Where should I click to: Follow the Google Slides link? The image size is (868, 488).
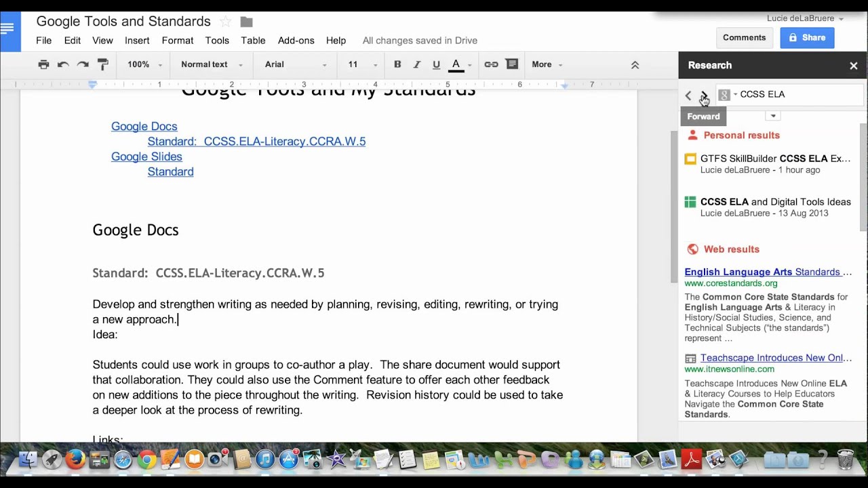(x=146, y=157)
